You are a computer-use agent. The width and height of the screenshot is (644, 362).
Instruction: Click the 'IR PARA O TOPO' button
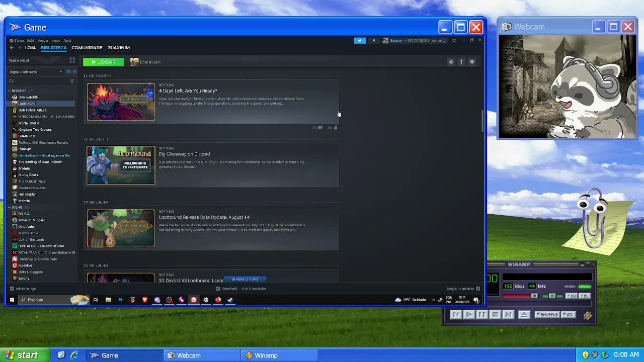pyautogui.click(x=245, y=279)
